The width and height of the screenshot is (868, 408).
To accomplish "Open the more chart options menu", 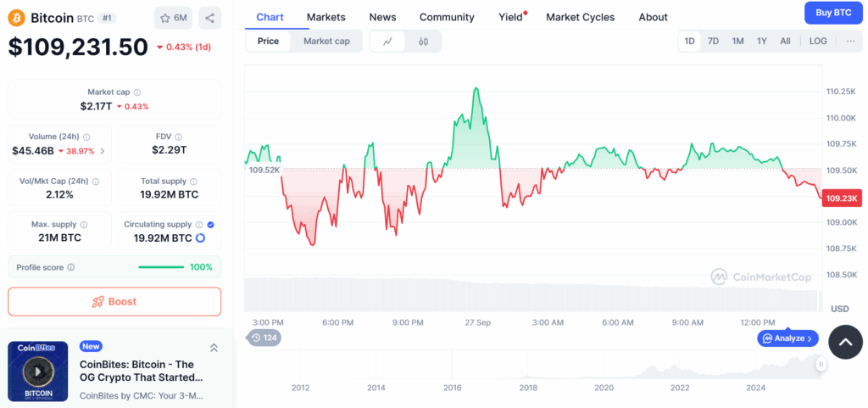I will coord(850,41).
